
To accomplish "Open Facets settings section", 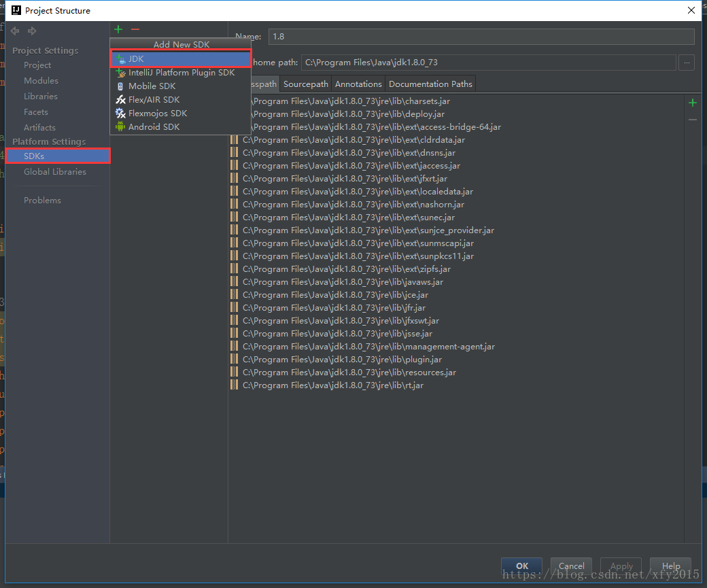I will pos(35,112).
